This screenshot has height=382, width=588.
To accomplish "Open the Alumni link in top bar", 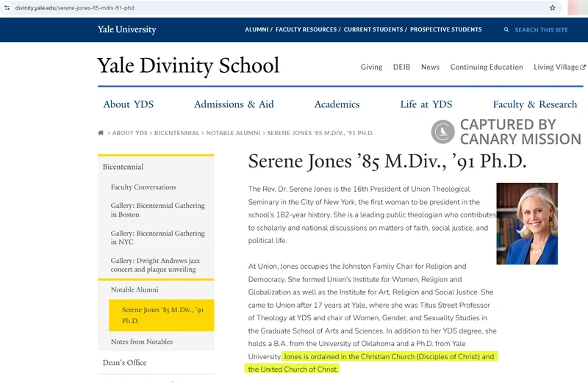I will (x=257, y=29).
